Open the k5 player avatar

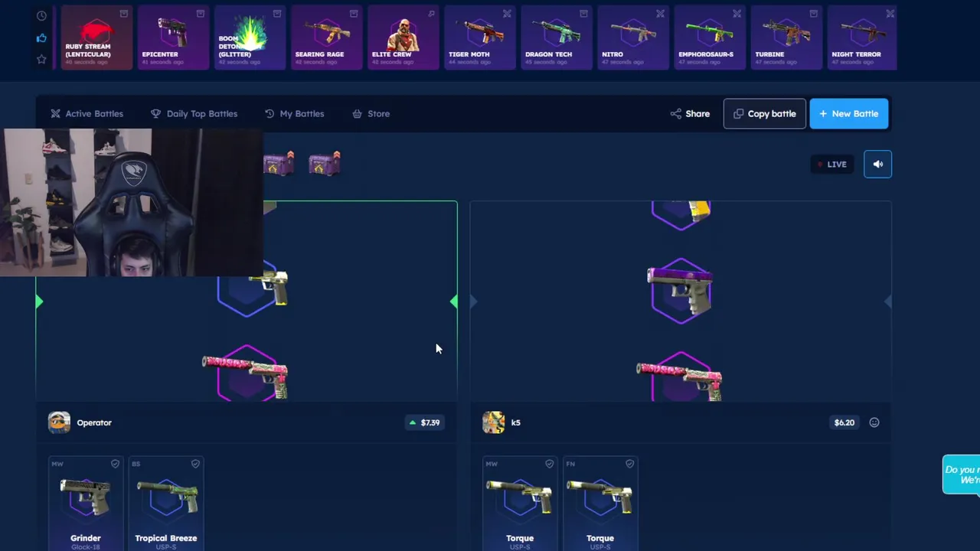click(x=494, y=422)
